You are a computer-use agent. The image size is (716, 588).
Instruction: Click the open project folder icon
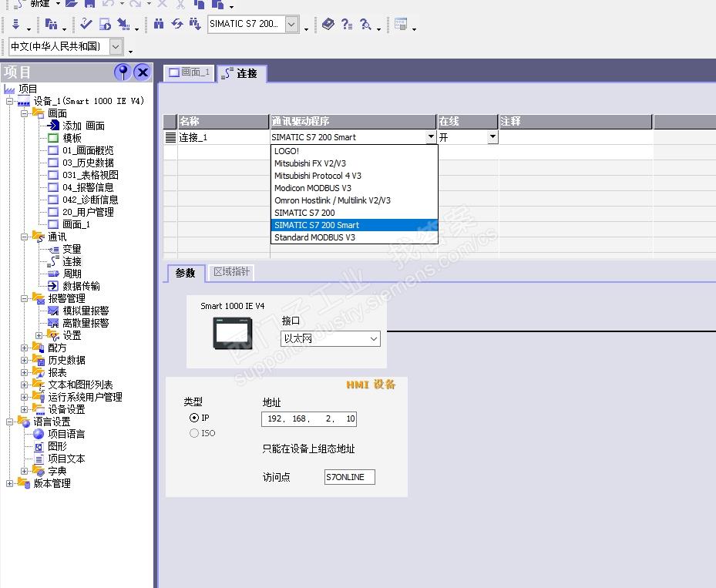click(71, 4)
